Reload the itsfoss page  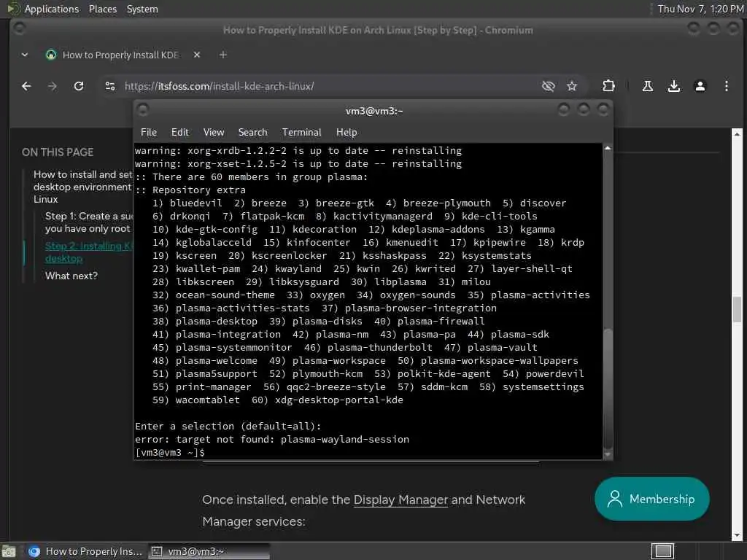(x=79, y=86)
